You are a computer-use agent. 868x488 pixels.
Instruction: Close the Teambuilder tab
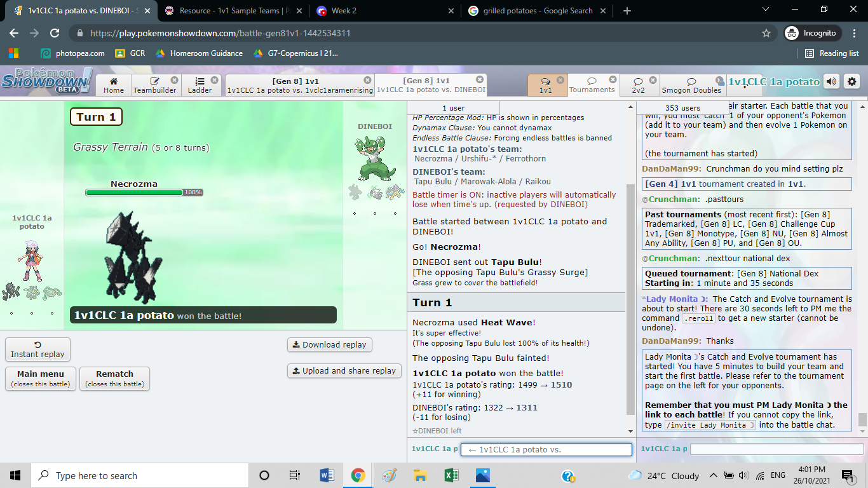174,80
